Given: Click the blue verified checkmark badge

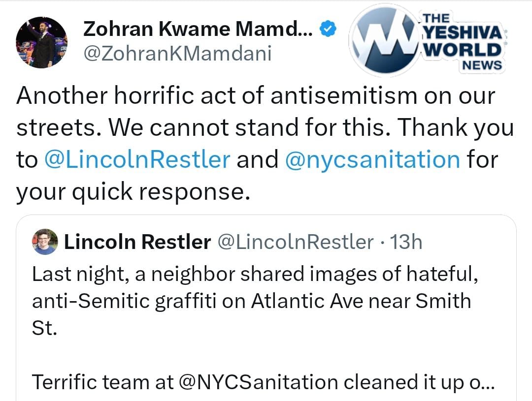Looking at the screenshot, I should pyautogui.click(x=329, y=30).
